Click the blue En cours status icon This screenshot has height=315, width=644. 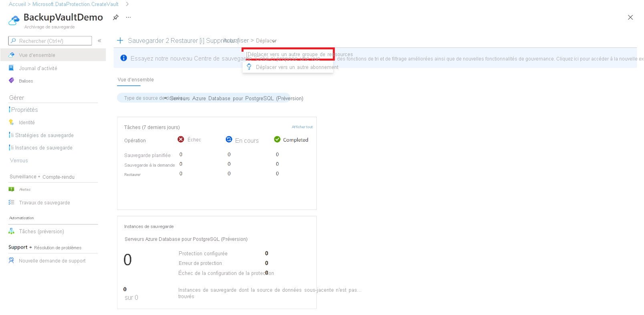coord(229,139)
